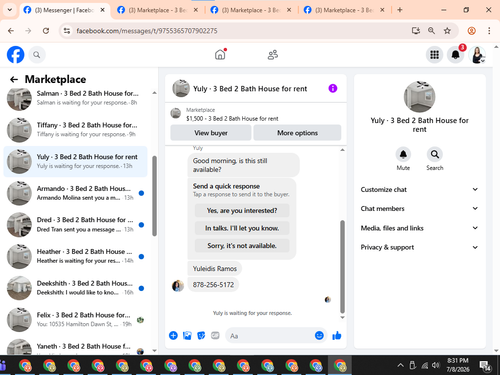Click the back arrow beside Marketplace
The width and height of the screenshot is (500, 375).
pyautogui.click(x=14, y=79)
